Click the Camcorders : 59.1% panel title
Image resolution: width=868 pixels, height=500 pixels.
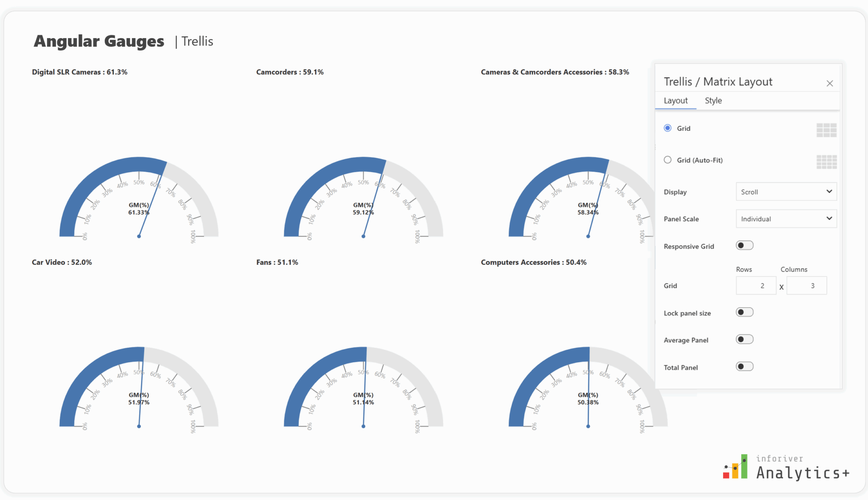(289, 72)
